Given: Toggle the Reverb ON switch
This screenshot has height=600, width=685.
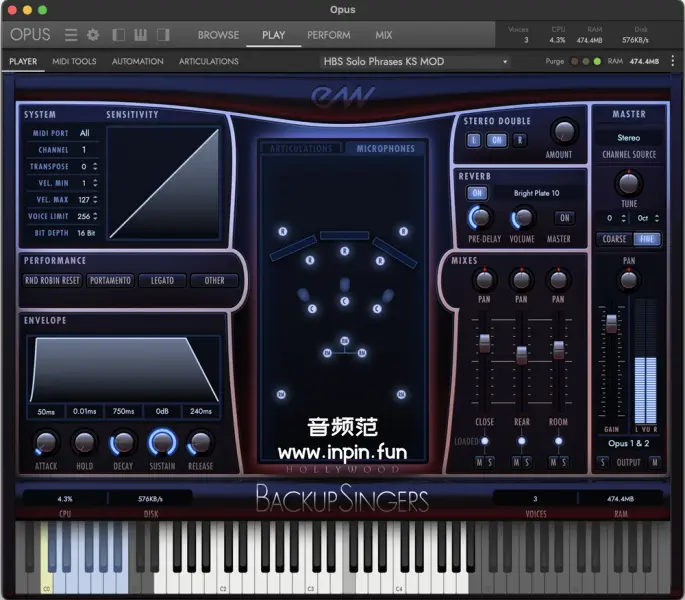Looking at the screenshot, I should tap(477, 193).
